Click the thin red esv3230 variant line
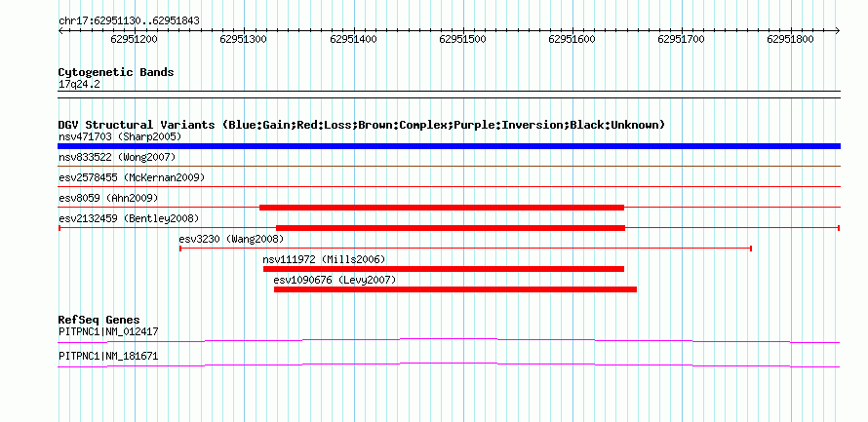Screen dimensions: 868x422 pyautogui.click(x=465, y=249)
